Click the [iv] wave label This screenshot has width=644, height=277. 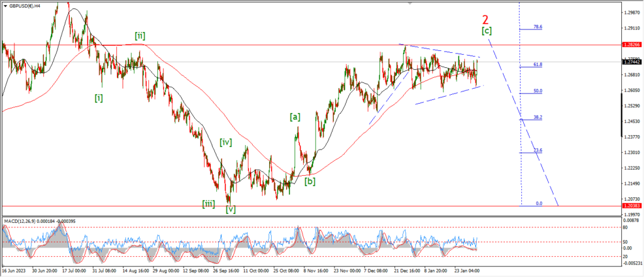tap(226, 143)
